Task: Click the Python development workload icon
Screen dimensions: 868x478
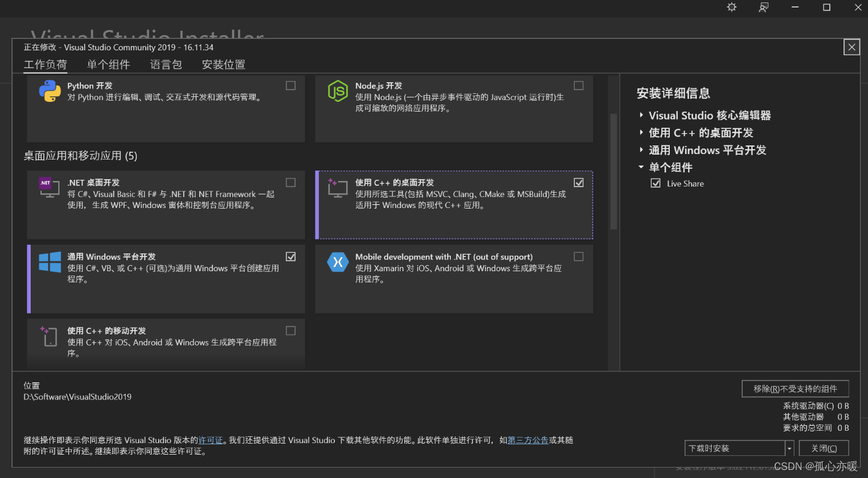Action: pyautogui.click(x=50, y=91)
